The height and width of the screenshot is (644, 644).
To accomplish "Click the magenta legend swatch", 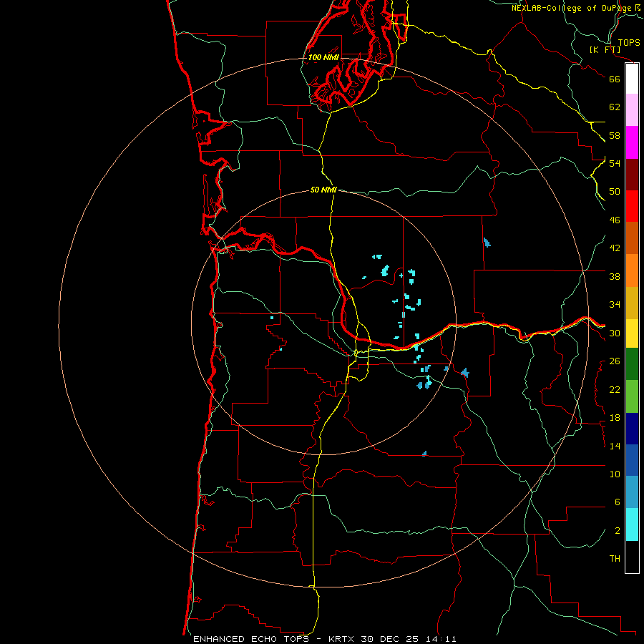I will [x=632, y=142].
